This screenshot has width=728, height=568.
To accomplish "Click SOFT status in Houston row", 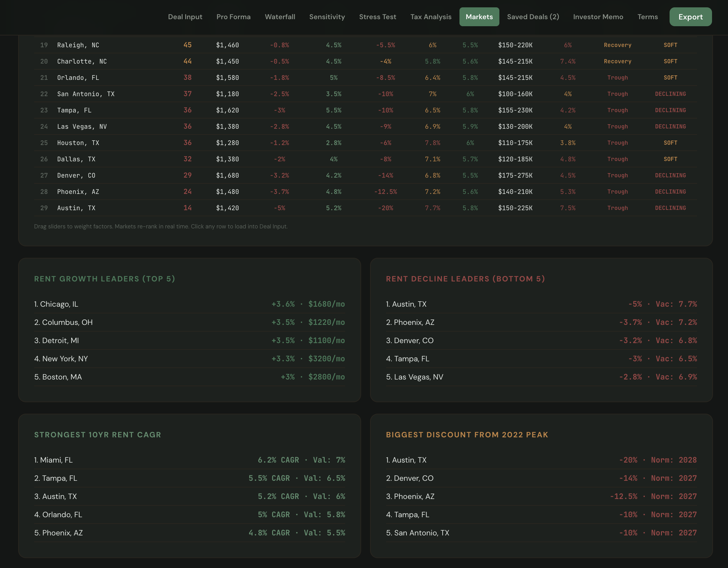I will coord(670,143).
